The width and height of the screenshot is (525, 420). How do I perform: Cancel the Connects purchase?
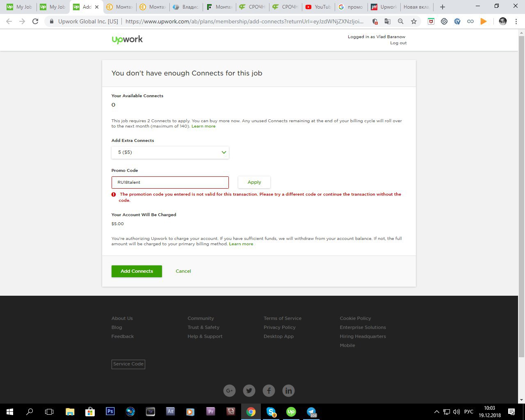[183, 271]
